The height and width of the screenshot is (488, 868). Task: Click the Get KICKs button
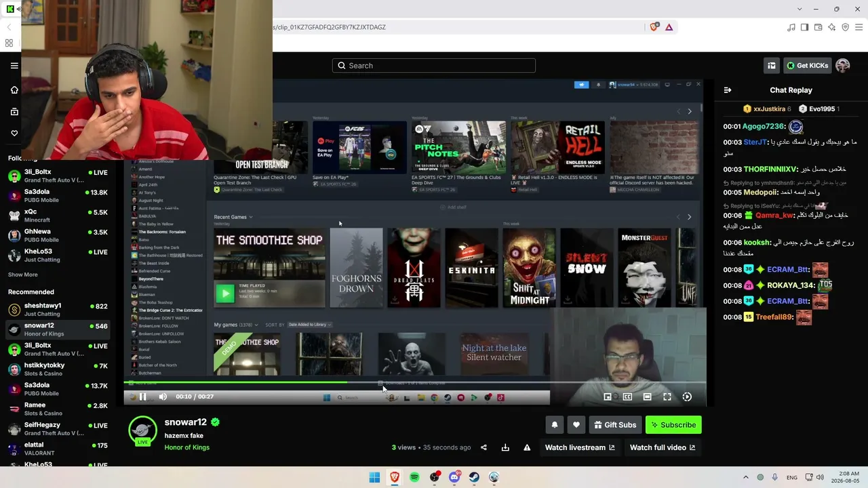(808, 66)
